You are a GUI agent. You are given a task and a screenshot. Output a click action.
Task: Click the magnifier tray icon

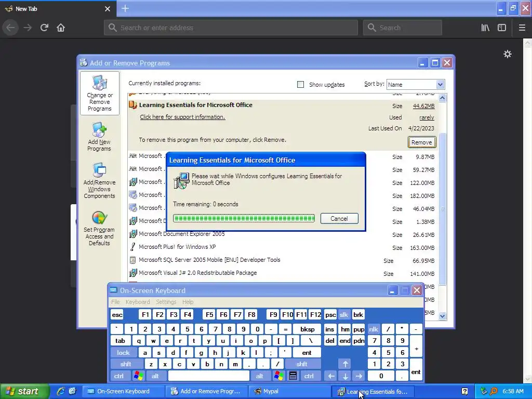coord(494,391)
